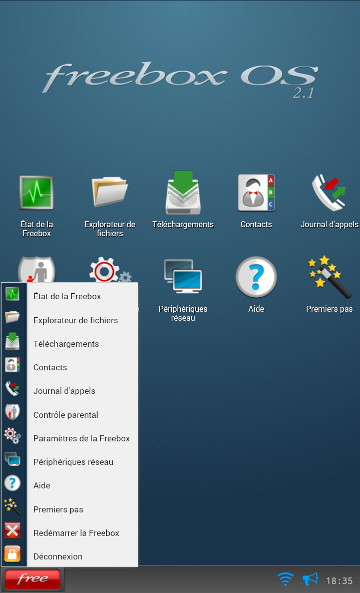Open the Journal d'appels desktop phone icon
The image size is (360, 593).
point(329,193)
